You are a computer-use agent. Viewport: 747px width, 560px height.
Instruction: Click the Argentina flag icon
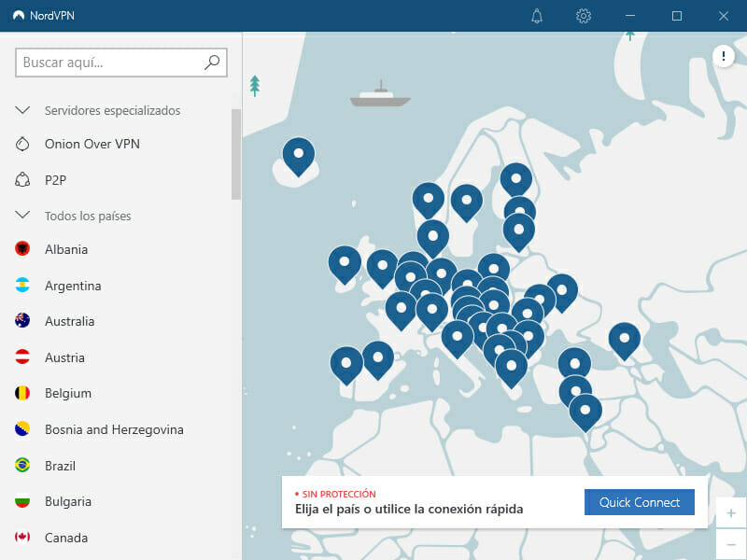22,285
